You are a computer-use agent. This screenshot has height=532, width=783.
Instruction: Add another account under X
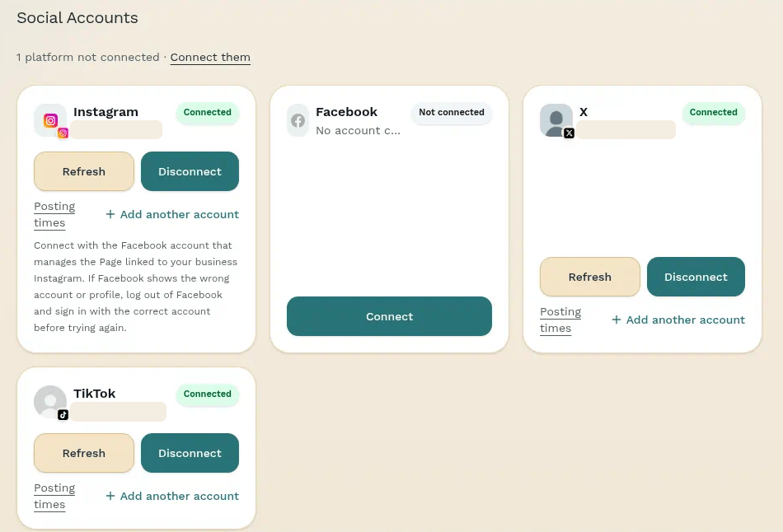678,320
